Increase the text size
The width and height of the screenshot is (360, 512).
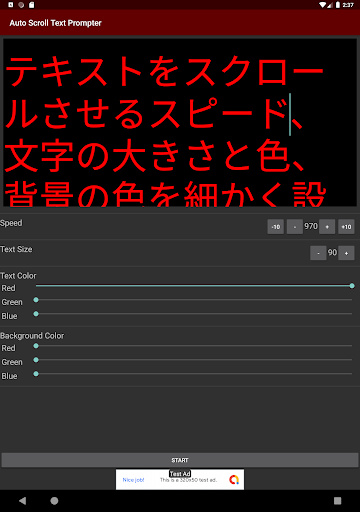(346, 253)
